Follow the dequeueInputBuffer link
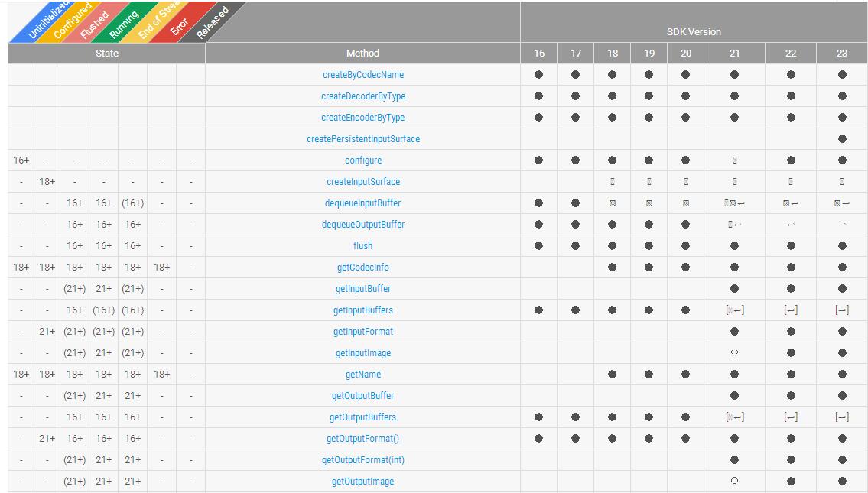 (x=363, y=203)
